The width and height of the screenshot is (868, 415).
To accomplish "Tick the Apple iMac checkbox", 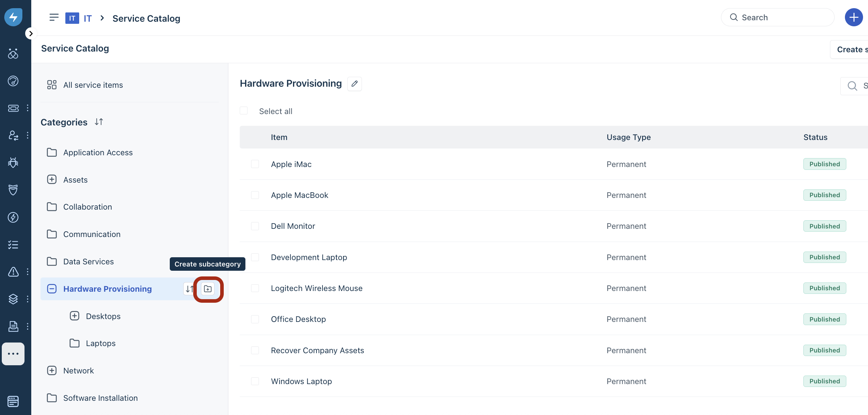I will point(255,164).
